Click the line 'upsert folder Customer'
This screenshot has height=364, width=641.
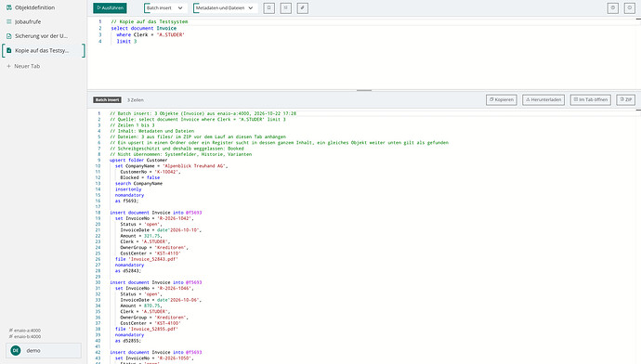138,160
